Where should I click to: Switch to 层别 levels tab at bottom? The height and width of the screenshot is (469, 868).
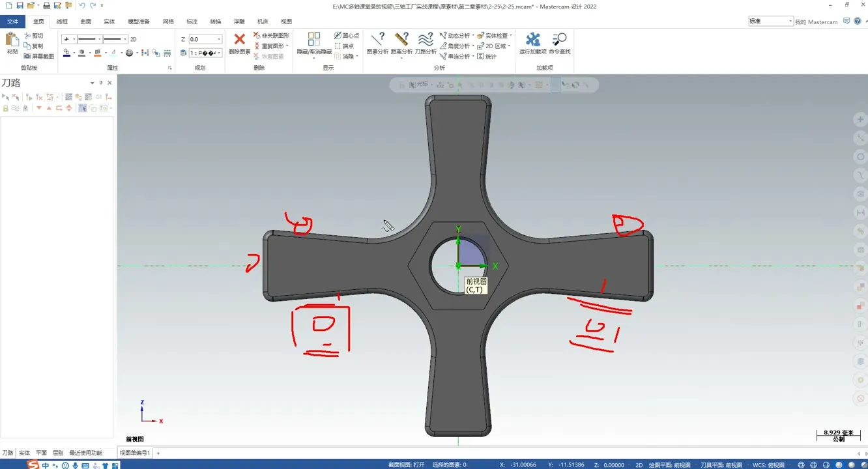tap(58, 453)
